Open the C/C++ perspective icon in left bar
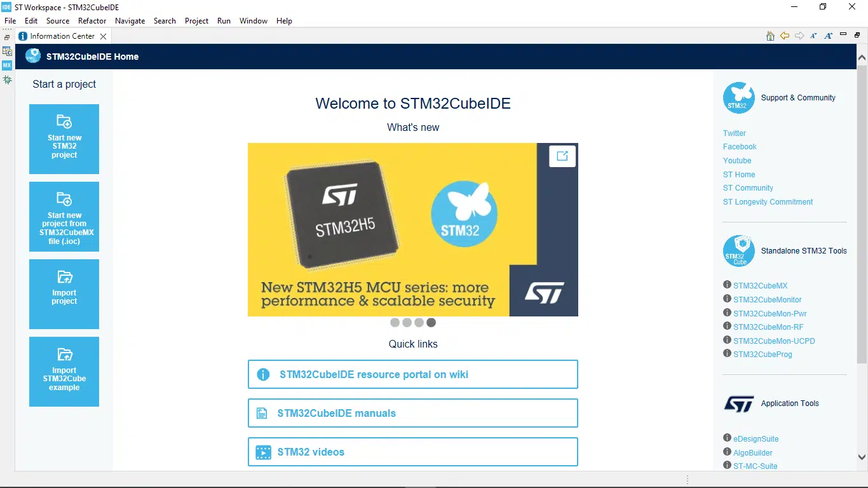Image resolution: width=868 pixels, height=488 pixels. tap(7, 51)
